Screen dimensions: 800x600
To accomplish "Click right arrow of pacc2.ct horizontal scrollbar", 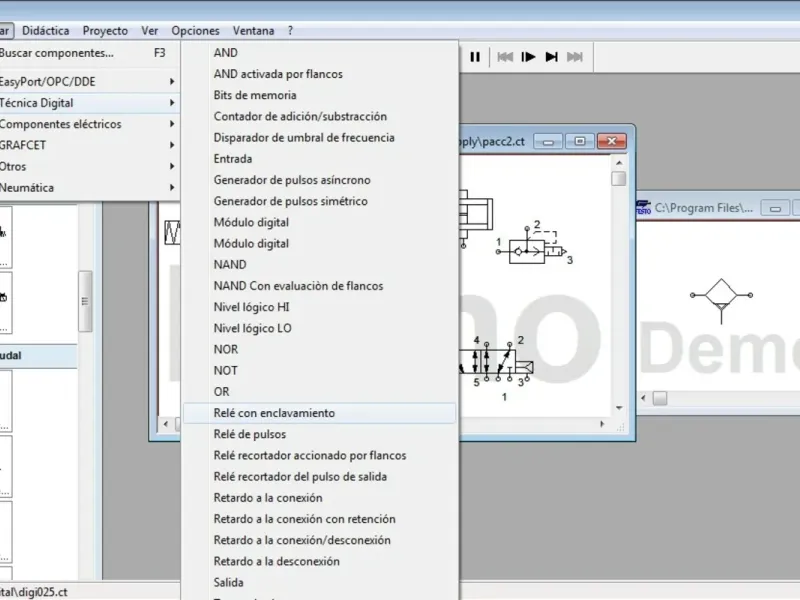I will (x=602, y=424).
